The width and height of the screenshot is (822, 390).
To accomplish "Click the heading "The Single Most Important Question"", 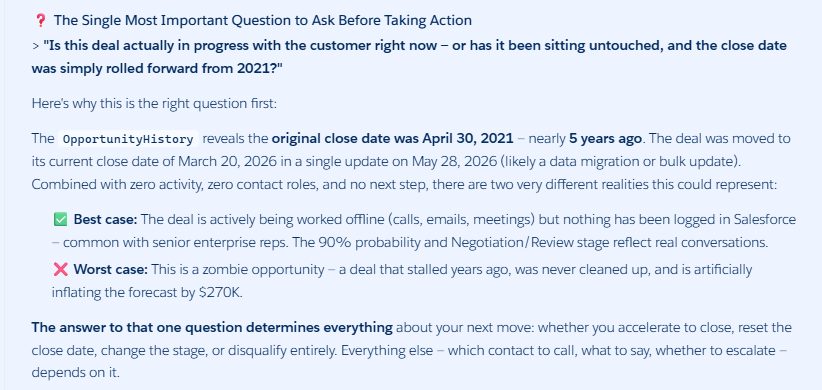I will click(x=263, y=20).
